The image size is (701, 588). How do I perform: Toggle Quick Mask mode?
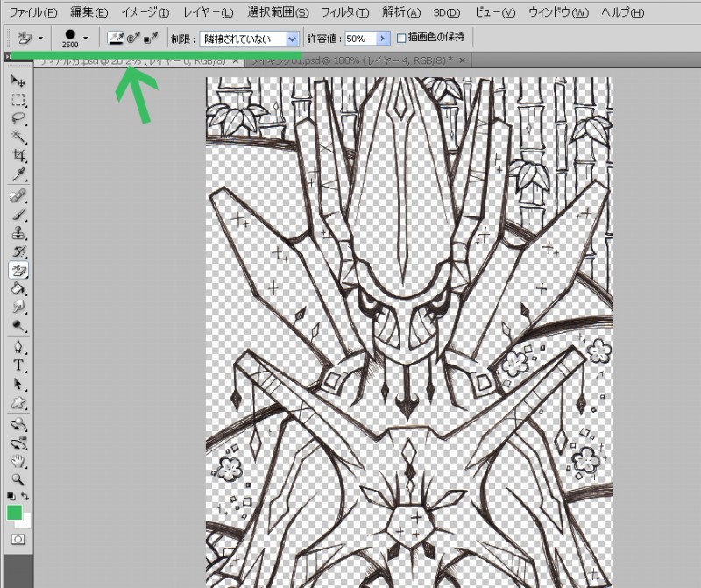point(18,540)
